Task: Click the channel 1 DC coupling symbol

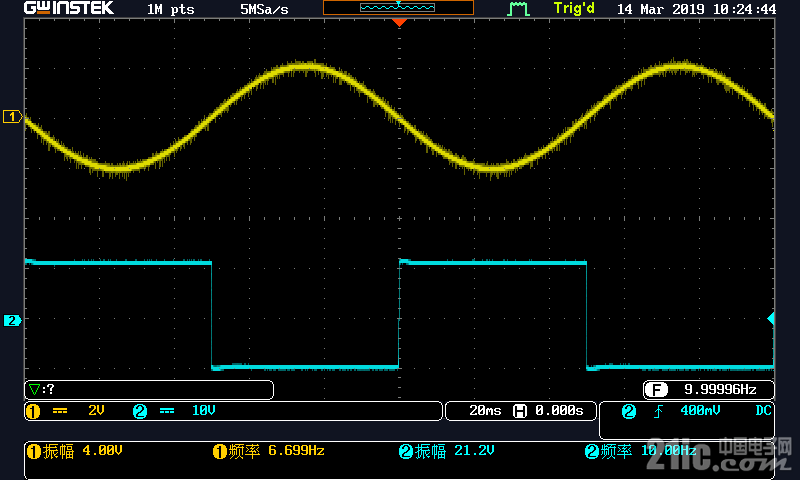Action: 60,411
